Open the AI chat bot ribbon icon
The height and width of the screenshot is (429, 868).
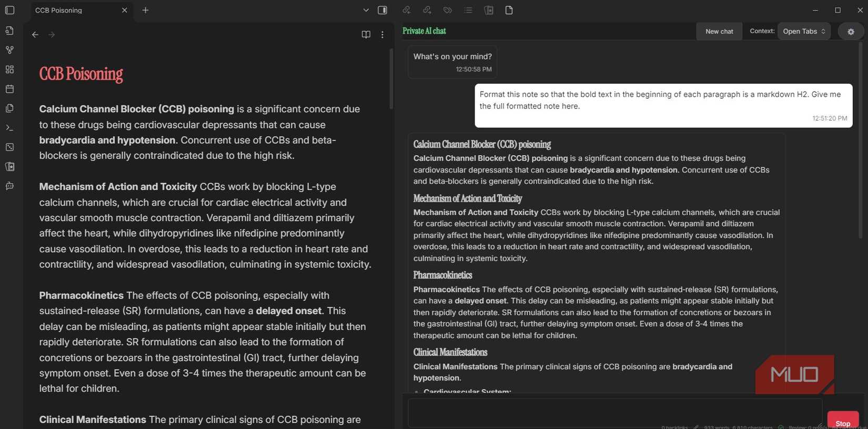click(9, 186)
